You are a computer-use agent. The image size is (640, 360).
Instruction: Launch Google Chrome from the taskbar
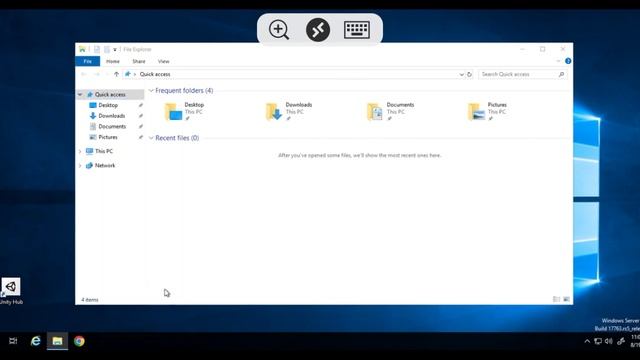tap(79, 341)
